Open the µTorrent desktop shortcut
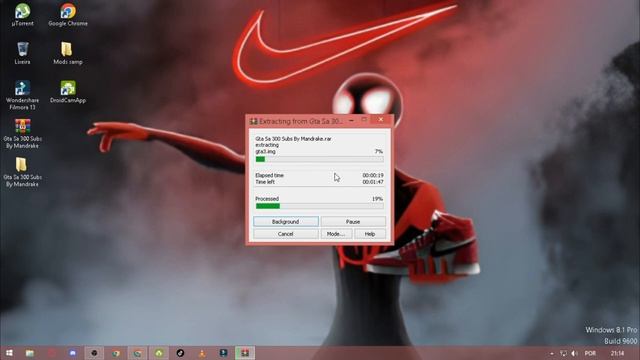 (x=22, y=15)
